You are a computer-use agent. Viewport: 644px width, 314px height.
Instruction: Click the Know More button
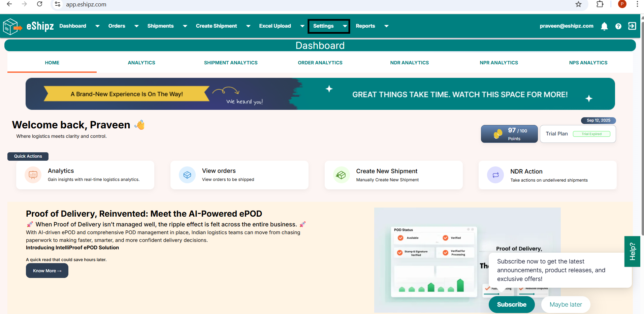[47, 271]
